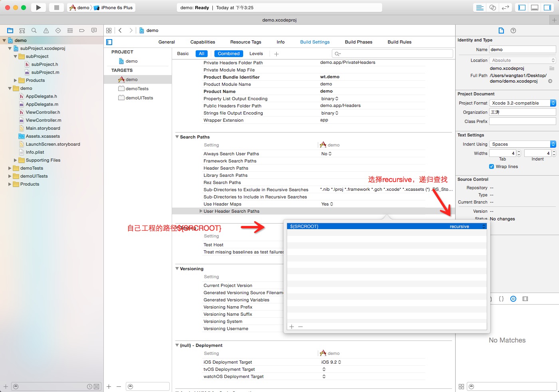The width and height of the screenshot is (559, 392).
Task: Switch to the Assistant editor
Action: point(493,8)
